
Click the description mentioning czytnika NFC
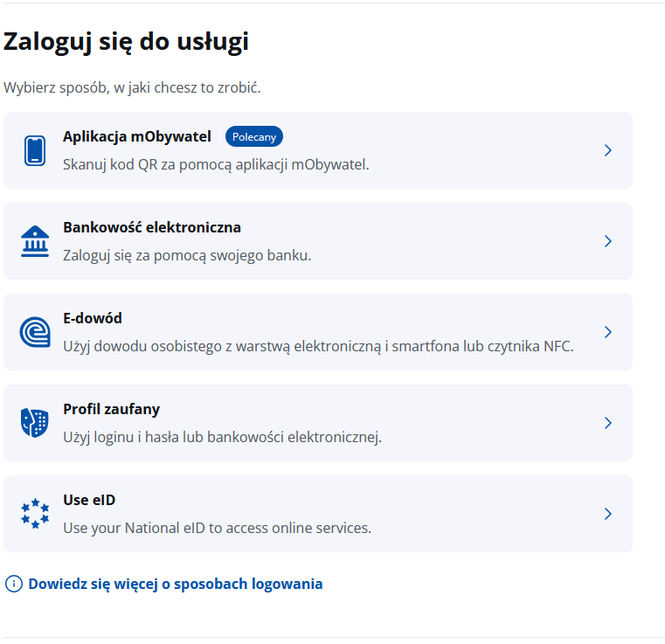tap(318, 346)
